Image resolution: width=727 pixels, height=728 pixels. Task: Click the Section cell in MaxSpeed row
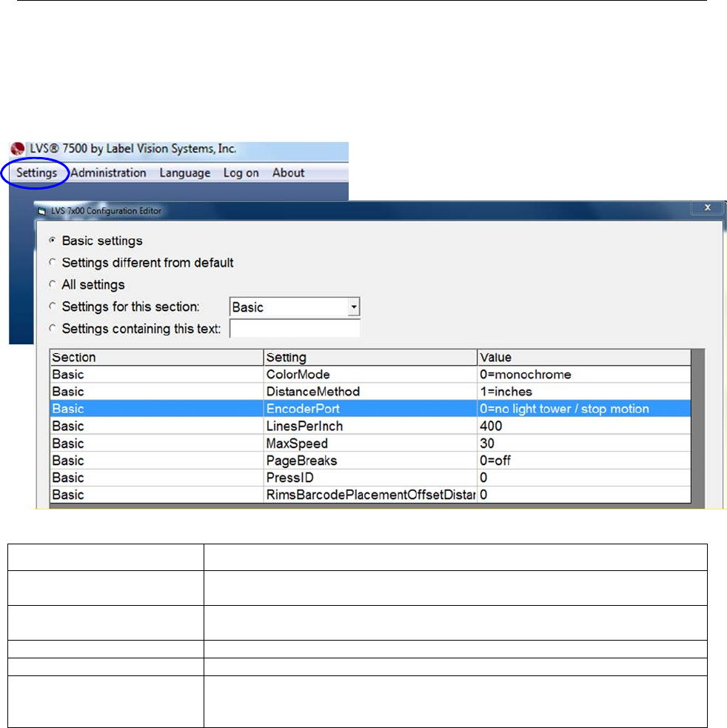[x=156, y=443]
